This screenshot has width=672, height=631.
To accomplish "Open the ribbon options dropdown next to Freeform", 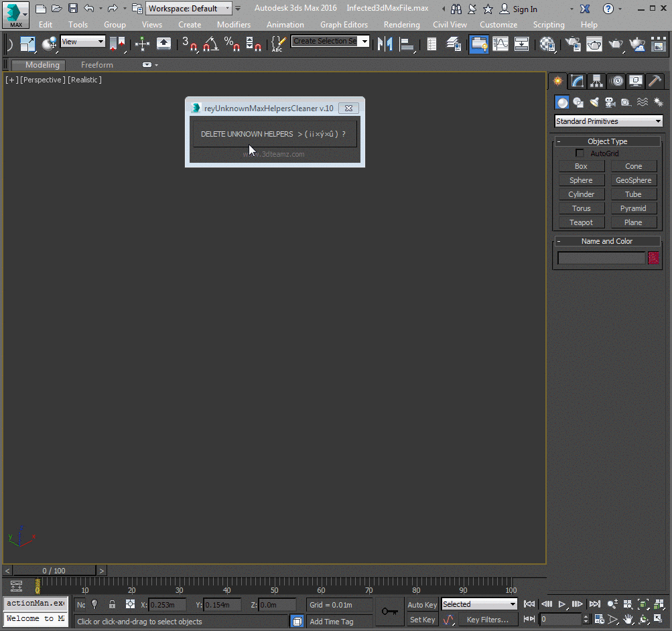I will pos(150,65).
